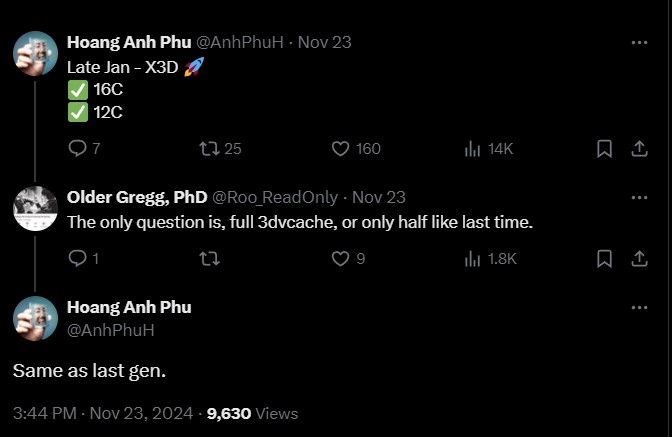Image resolution: width=672 pixels, height=437 pixels.
Task: Open the 3:44 PM Nov 23, 2024 timestamp
Action: pos(103,413)
